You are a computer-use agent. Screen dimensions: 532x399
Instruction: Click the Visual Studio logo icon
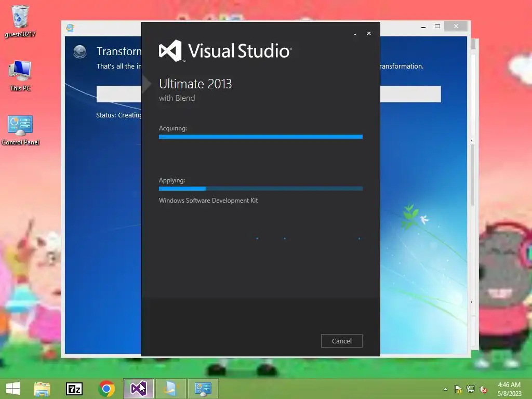(x=170, y=51)
